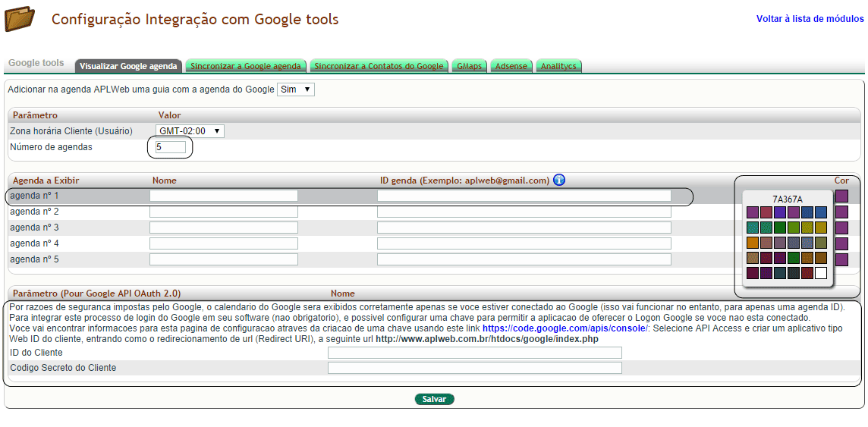Screen dimensions: 868x427
Task: Expand the GMT-02:00 timezone dropdown
Action: [190, 131]
